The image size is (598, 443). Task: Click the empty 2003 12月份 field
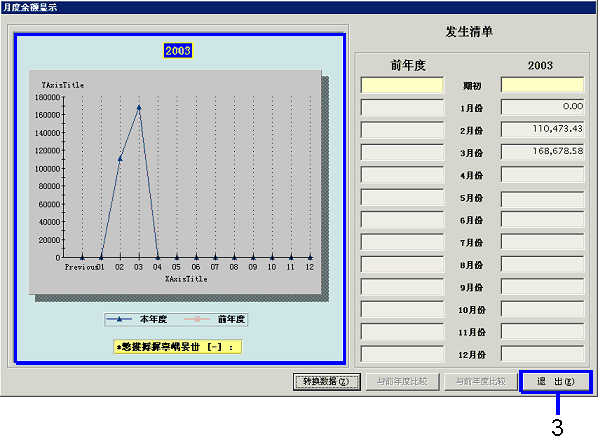(x=542, y=354)
